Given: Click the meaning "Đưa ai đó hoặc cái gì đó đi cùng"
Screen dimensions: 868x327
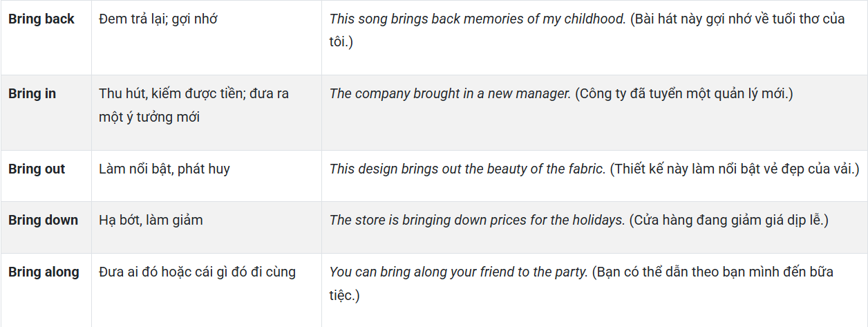Looking at the screenshot, I should coord(197,272).
